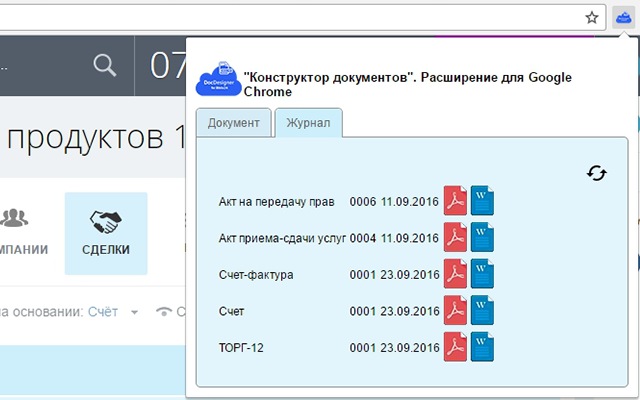Download Word document for Акт приема-сдачи услуг
640x400 pixels.
point(482,238)
